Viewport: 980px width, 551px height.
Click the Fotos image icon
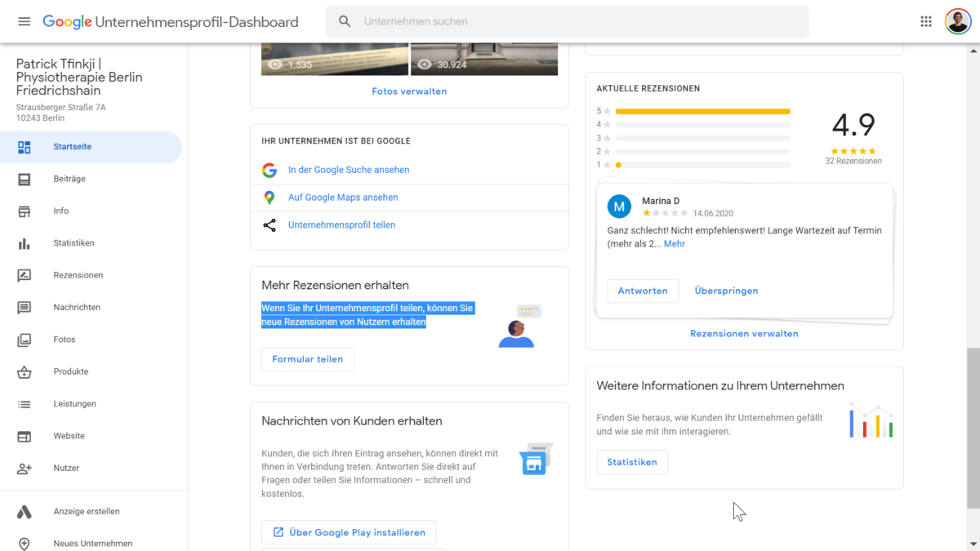pyautogui.click(x=24, y=340)
